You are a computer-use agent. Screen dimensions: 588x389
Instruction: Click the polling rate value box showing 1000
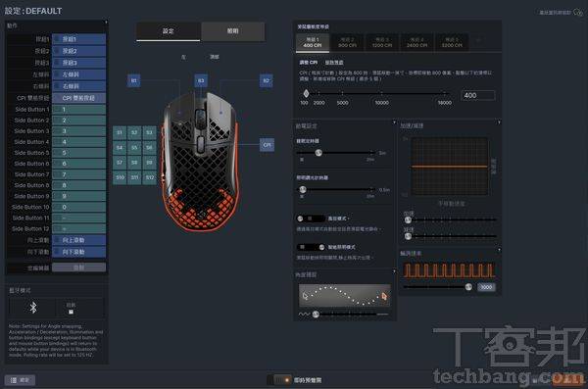(x=486, y=287)
